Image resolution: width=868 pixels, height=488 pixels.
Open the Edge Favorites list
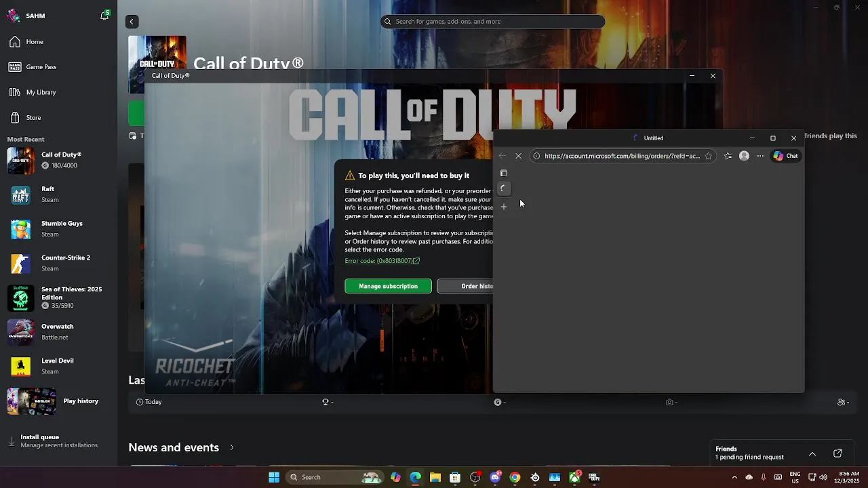(728, 156)
